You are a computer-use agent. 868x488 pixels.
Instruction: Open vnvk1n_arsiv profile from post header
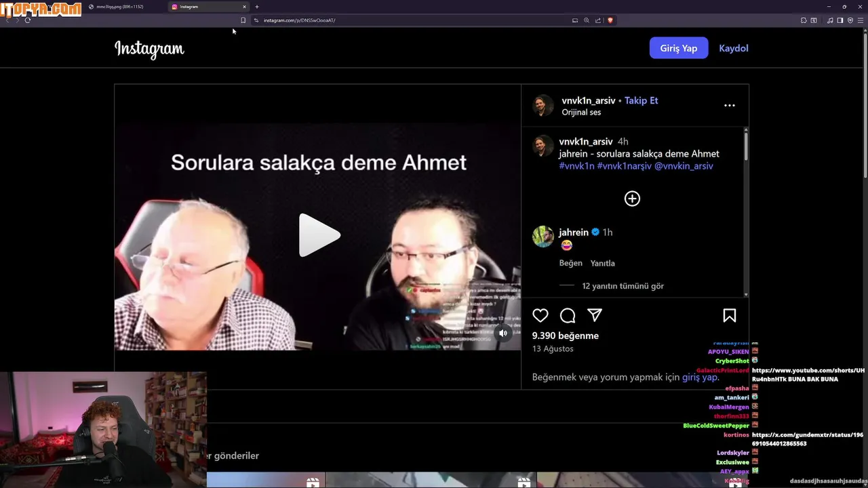pyautogui.click(x=589, y=100)
